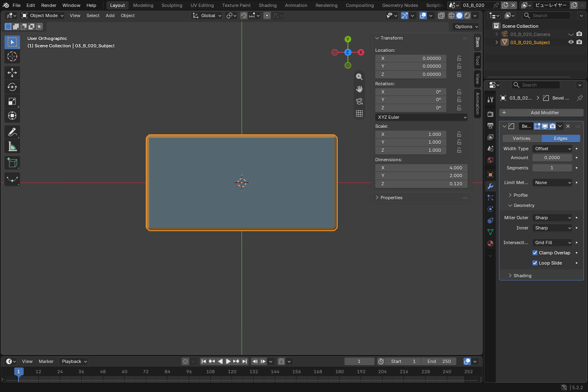Choose the Add Cube tool
The image size is (588, 392).
click(x=12, y=163)
